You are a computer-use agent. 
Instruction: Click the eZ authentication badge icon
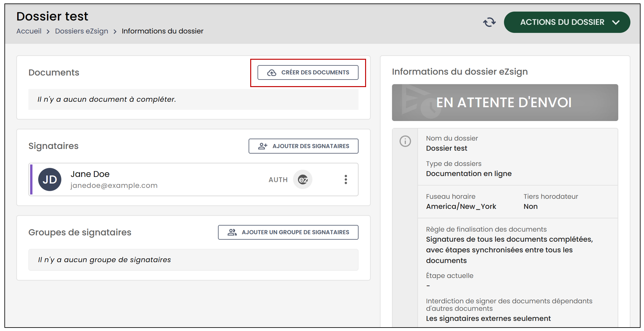[x=303, y=179]
